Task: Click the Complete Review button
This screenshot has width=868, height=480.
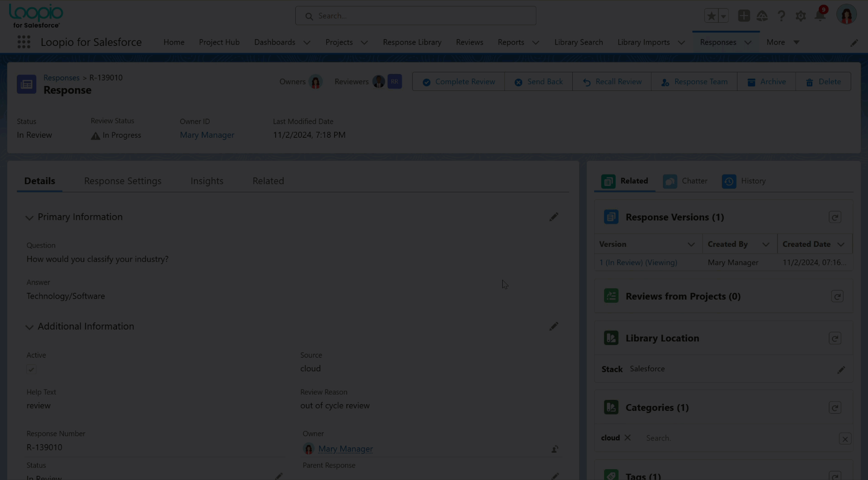Action: (x=459, y=82)
